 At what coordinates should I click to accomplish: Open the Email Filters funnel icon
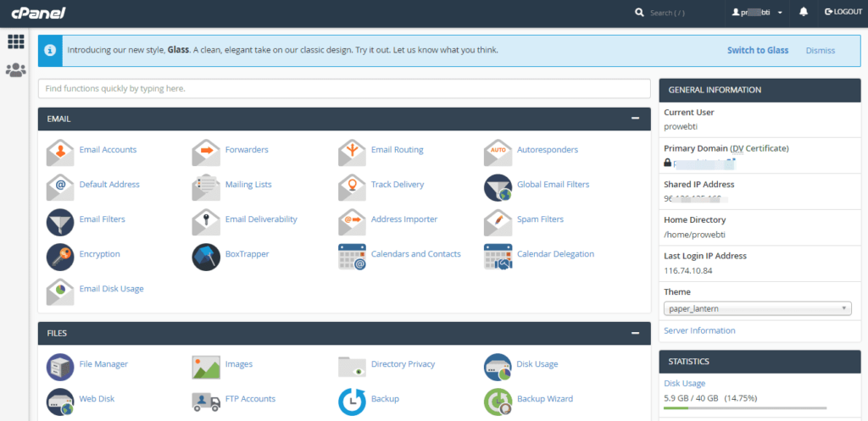coord(60,223)
